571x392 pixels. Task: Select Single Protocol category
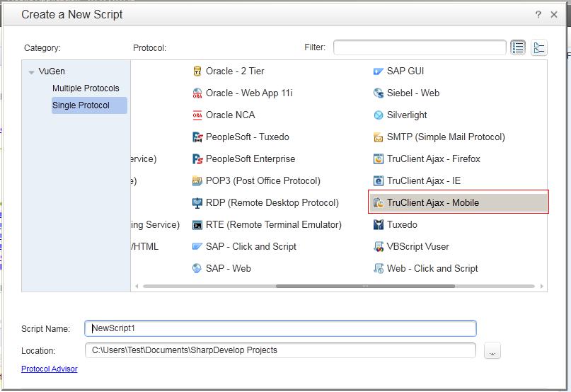[89, 105]
